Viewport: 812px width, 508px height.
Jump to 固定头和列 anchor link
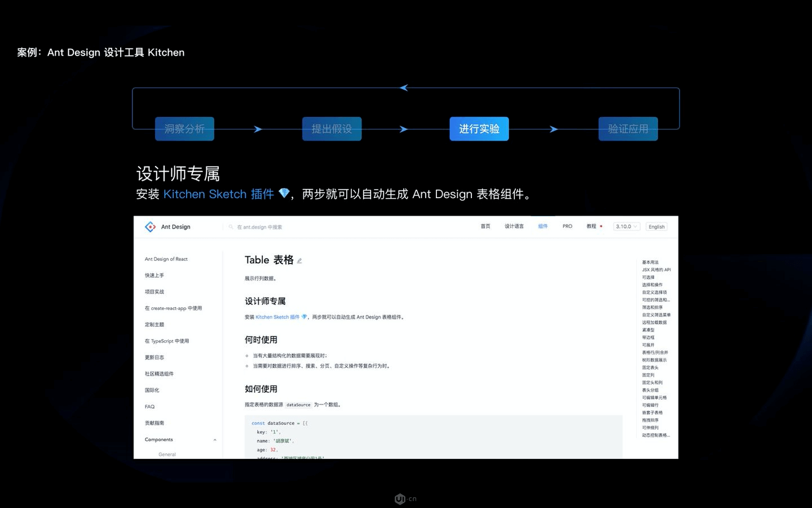click(x=652, y=383)
